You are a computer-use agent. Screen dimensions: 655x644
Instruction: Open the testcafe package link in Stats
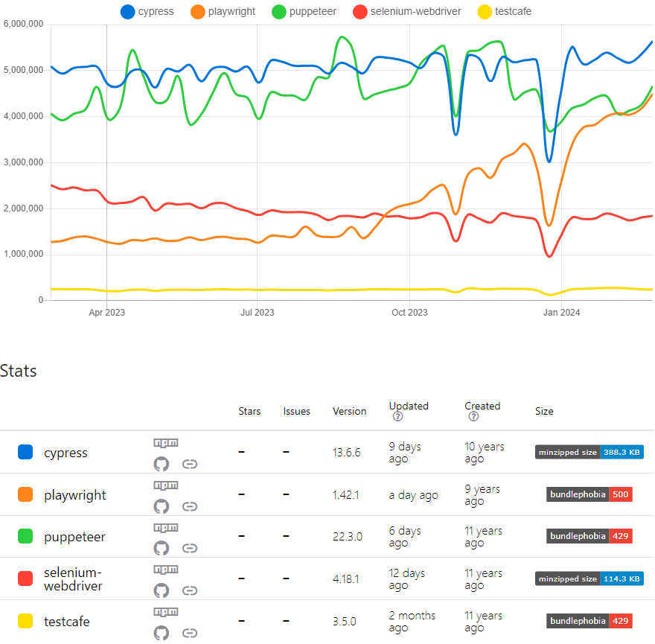pyautogui.click(x=67, y=622)
